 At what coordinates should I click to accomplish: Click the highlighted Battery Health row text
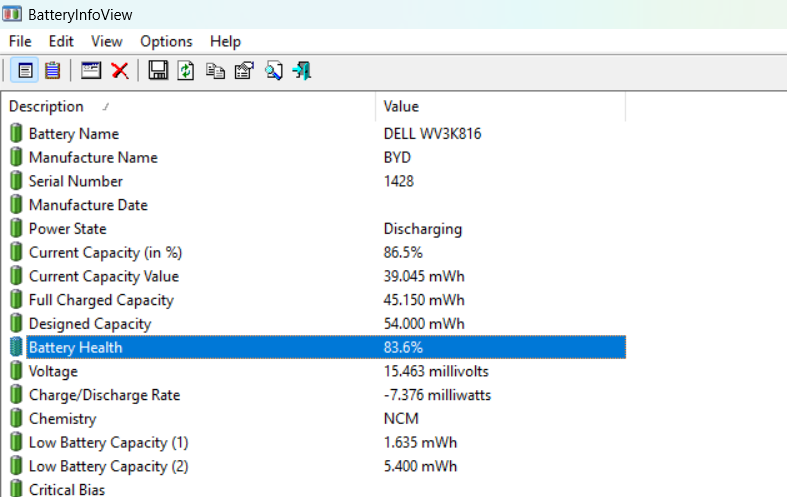(75, 347)
